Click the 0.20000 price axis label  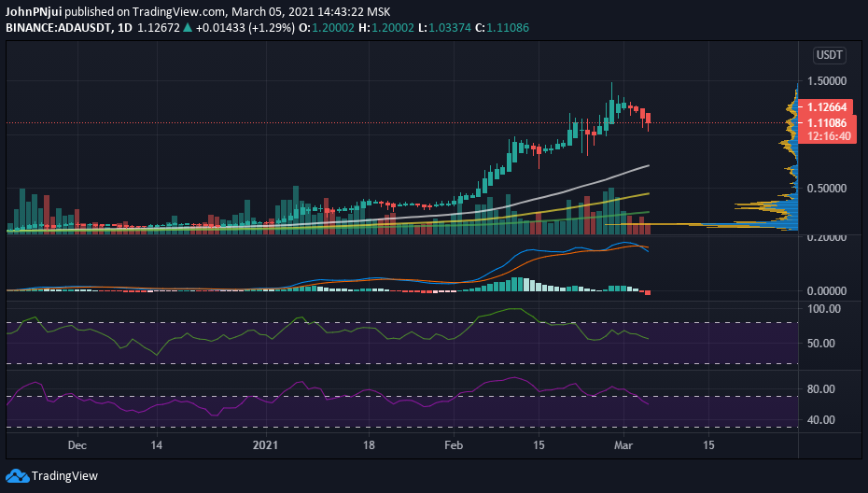(827, 238)
